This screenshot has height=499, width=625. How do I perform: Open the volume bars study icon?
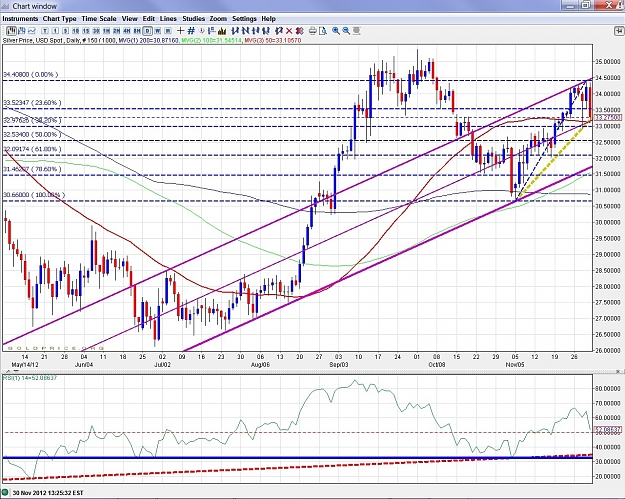pyautogui.click(x=222, y=31)
